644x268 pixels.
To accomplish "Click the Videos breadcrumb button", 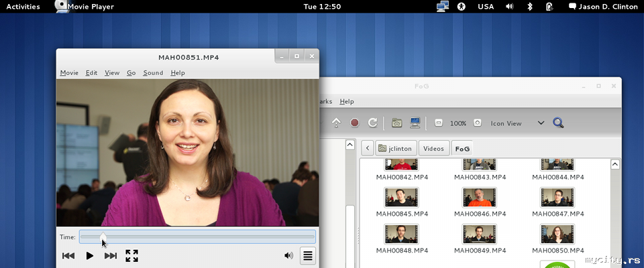I will click(434, 148).
